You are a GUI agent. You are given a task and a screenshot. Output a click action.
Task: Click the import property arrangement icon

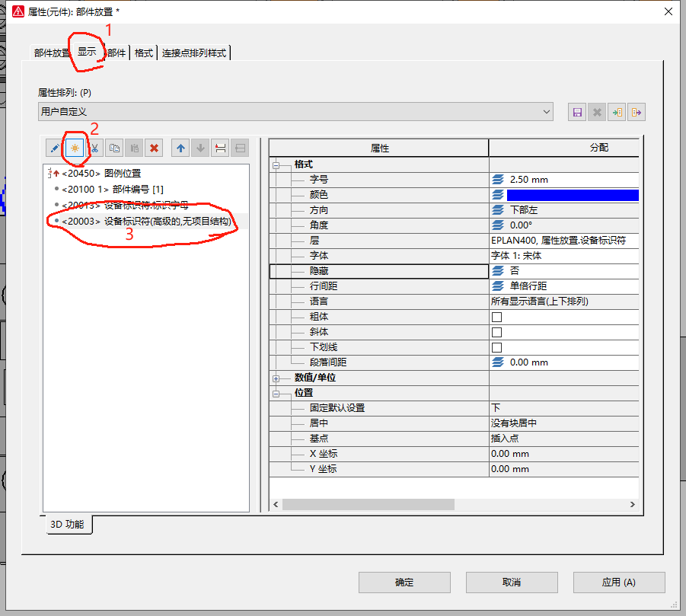point(617,112)
